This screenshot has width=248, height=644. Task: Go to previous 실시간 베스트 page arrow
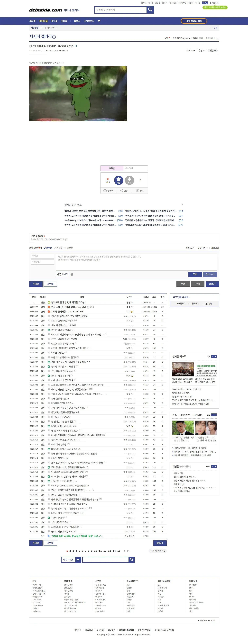[x=212, y=356]
